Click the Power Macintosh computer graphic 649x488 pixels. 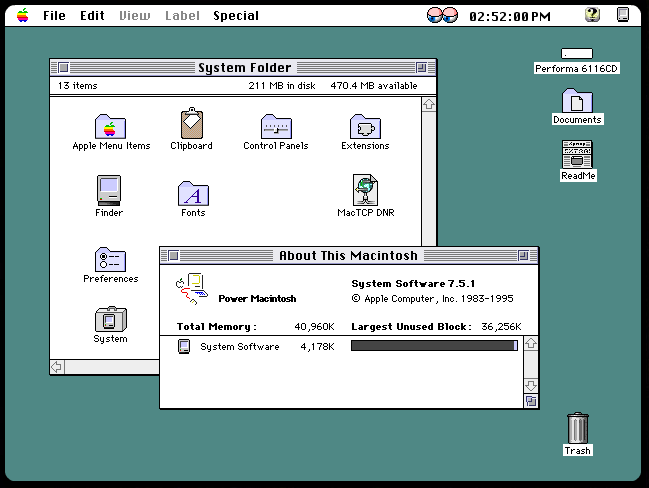pyautogui.click(x=191, y=289)
